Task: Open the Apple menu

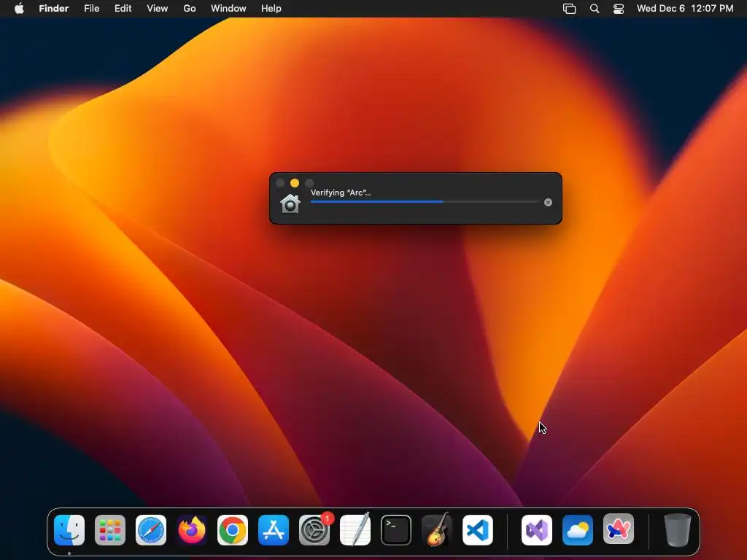Action: (x=19, y=9)
